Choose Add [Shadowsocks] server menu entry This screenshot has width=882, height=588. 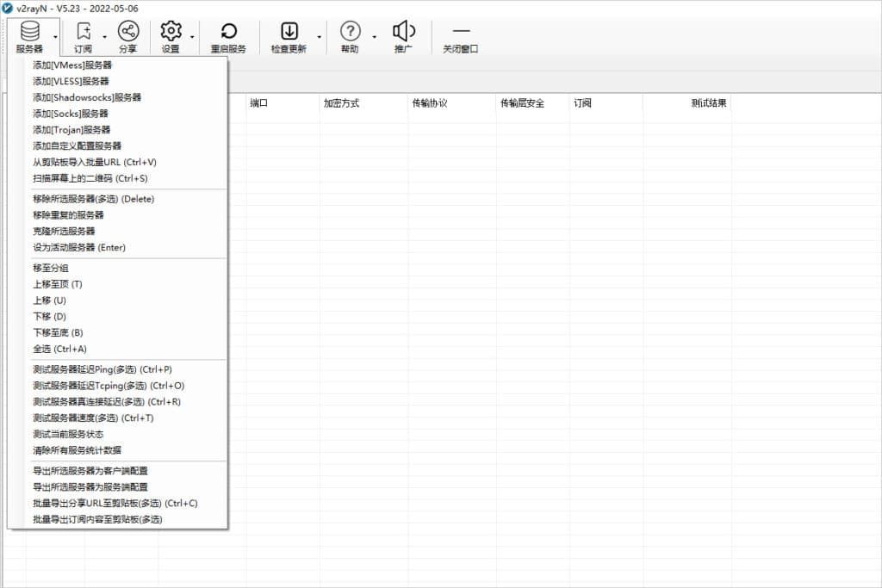pyautogui.click(x=87, y=97)
